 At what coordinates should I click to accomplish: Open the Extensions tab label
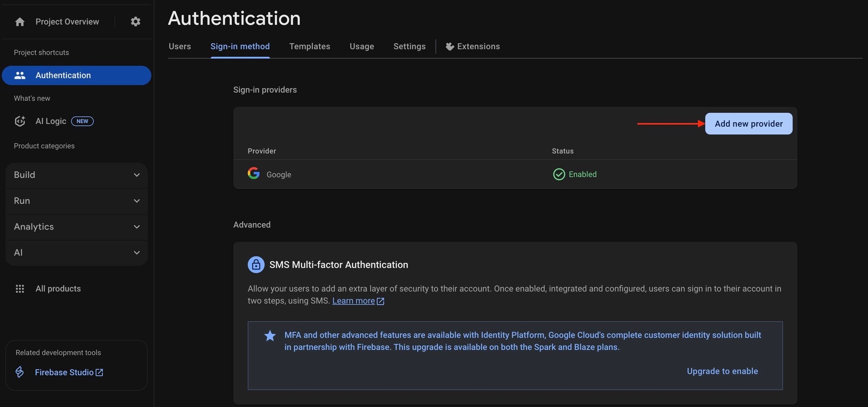coord(478,46)
